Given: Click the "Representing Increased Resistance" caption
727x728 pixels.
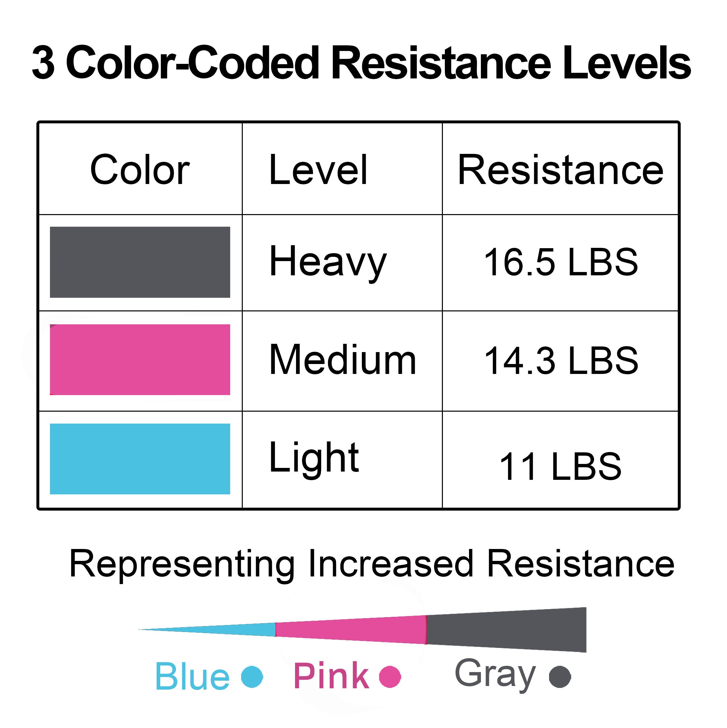Looking at the screenshot, I should click(372, 564).
